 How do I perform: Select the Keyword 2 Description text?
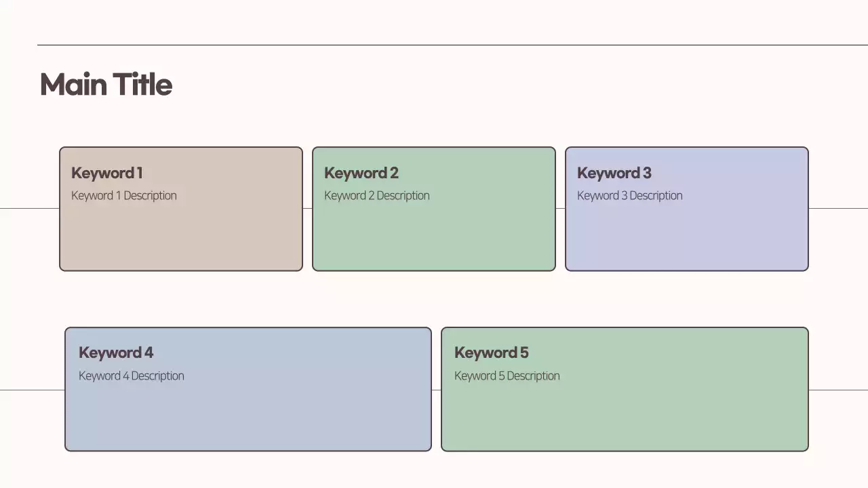(x=376, y=196)
